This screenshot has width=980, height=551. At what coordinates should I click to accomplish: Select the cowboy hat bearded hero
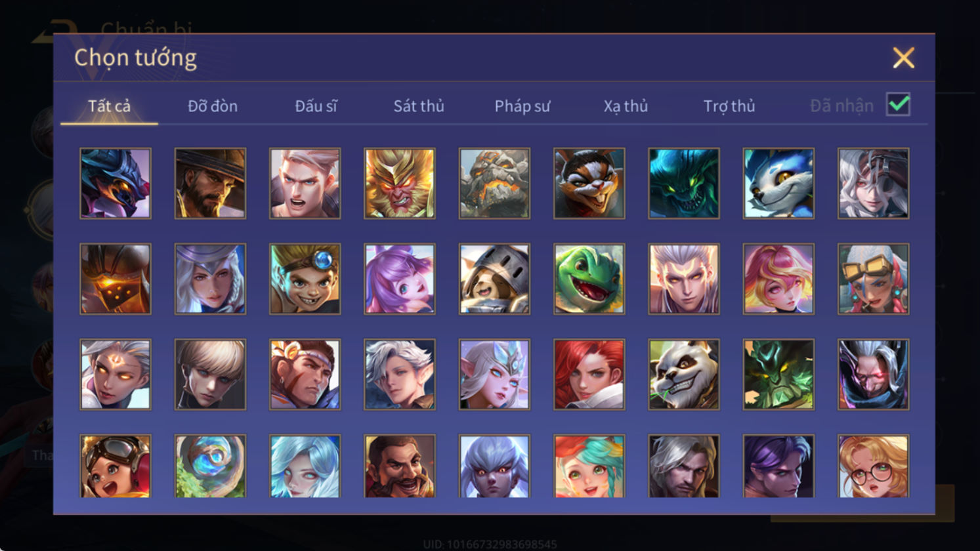210,183
